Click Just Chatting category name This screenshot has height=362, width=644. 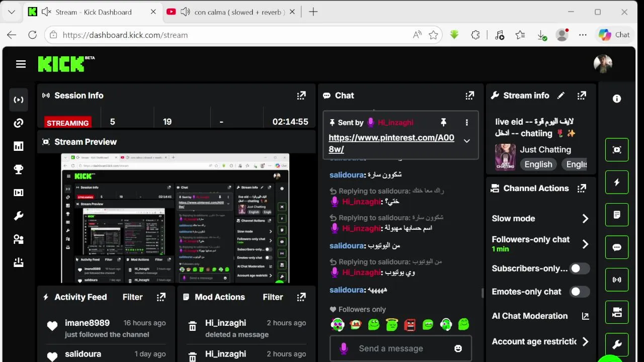point(545,149)
